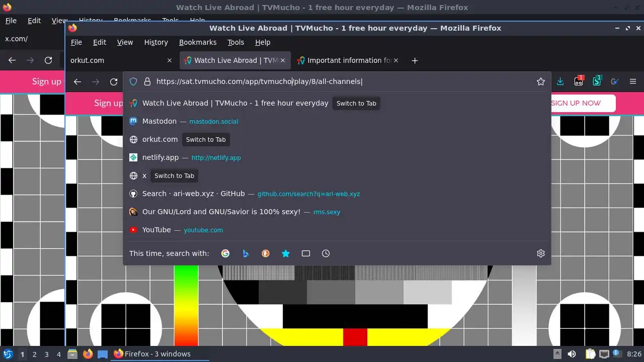Switch to the orkut.com tab
This screenshot has width=644, height=362.
click(x=121, y=60)
